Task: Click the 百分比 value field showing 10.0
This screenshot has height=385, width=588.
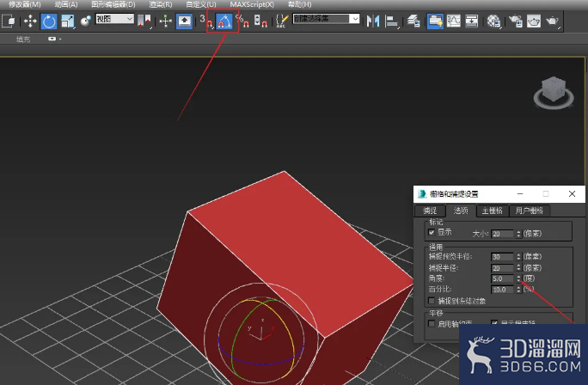Action: tap(502, 290)
